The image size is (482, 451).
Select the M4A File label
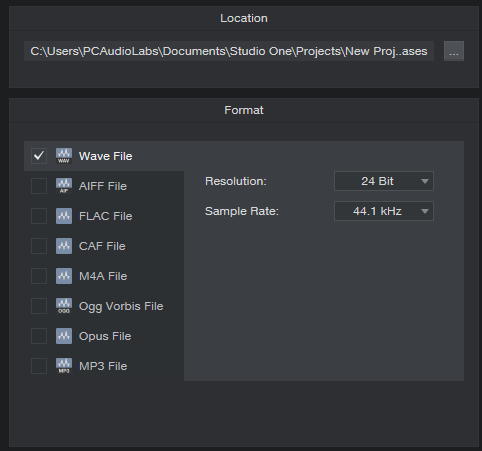(103, 276)
